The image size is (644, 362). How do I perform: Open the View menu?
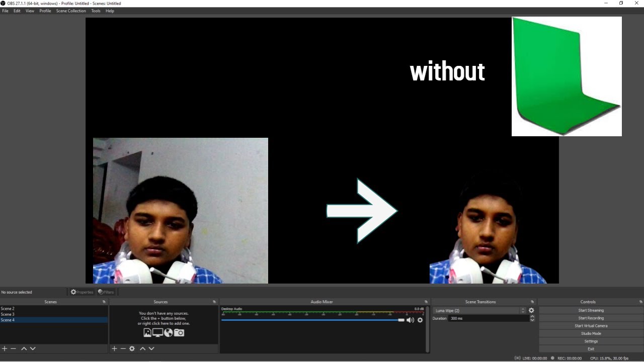coord(30,11)
